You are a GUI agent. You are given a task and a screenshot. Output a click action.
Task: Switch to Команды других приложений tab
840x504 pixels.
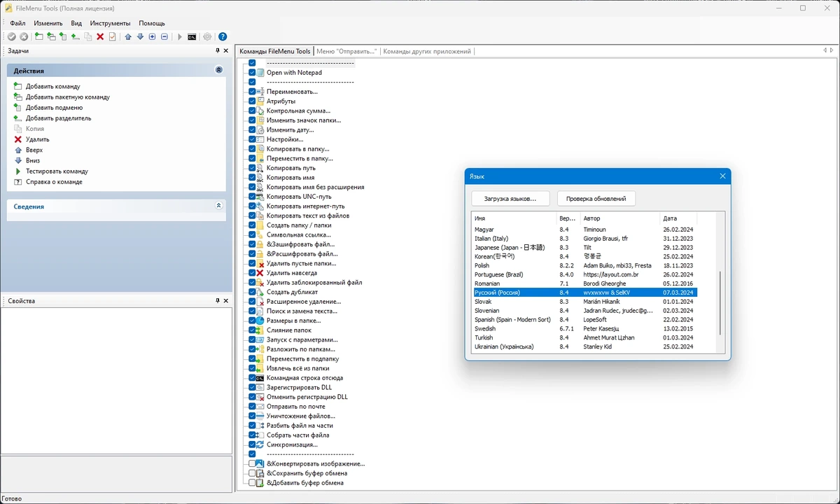tap(427, 51)
